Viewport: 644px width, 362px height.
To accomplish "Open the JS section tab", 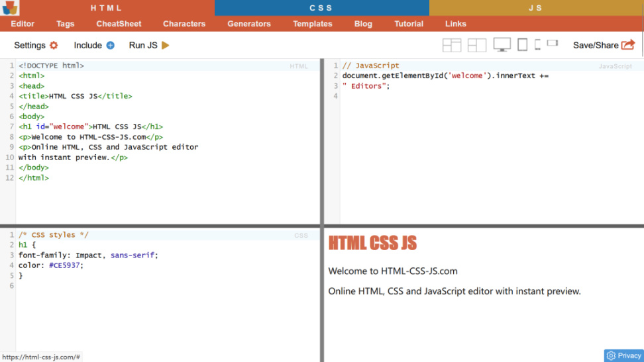I will point(537,8).
